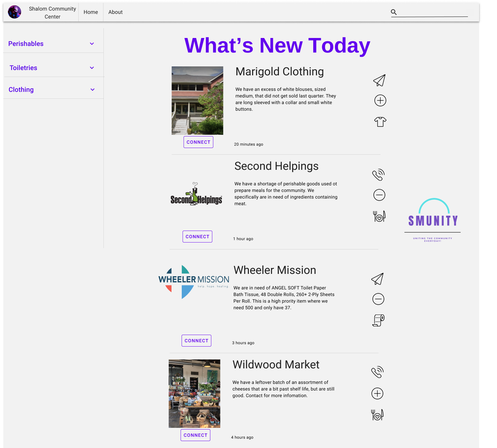Click the minus circle icon for Second Helpings
Screen dimensions: 497x448
click(x=379, y=195)
